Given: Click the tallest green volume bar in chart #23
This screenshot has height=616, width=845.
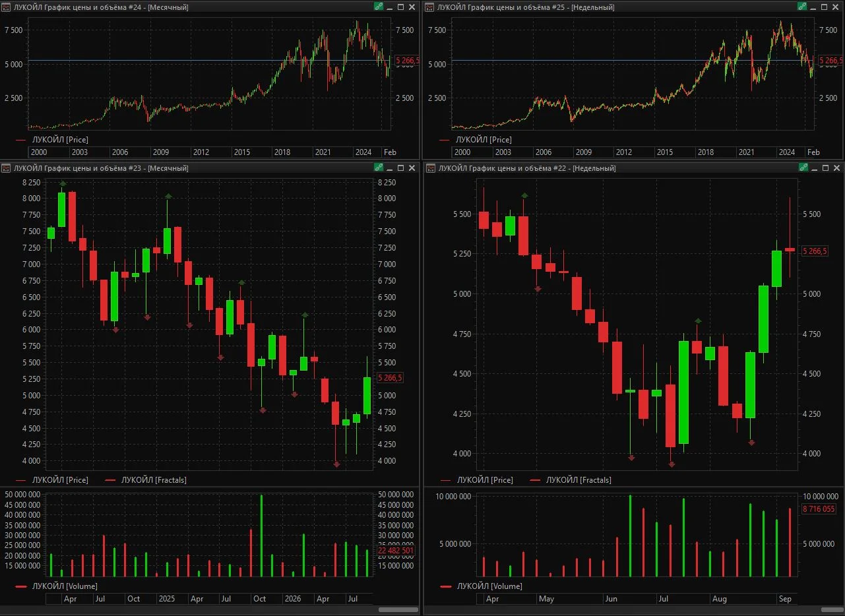Looking at the screenshot, I should (261, 536).
